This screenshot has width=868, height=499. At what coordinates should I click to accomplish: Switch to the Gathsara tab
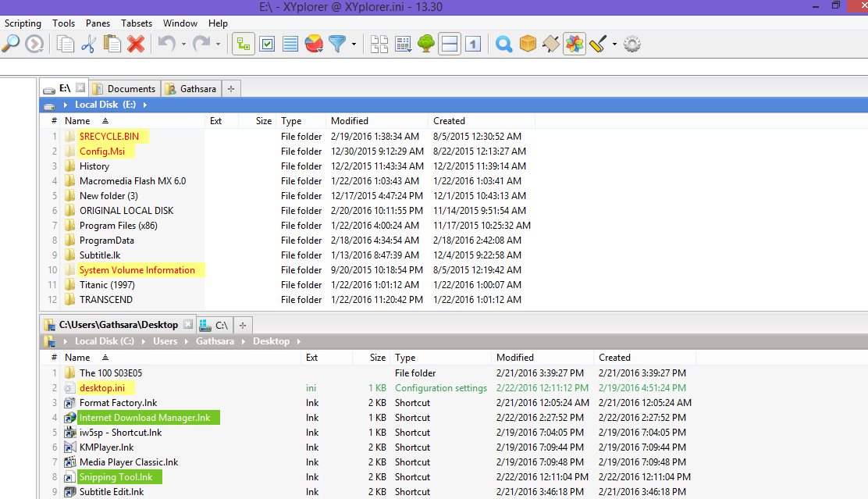(191, 88)
